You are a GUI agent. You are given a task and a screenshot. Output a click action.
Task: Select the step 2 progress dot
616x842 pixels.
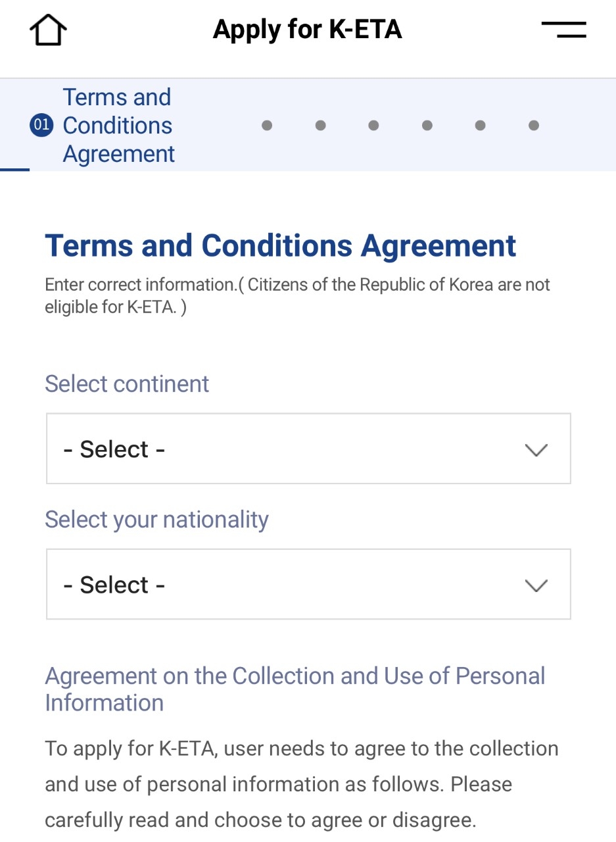tap(267, 125)
